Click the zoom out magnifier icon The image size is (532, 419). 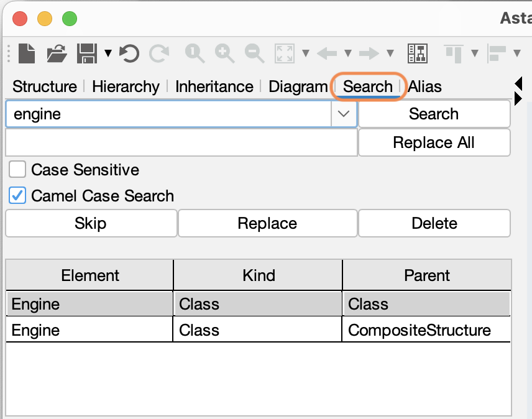click(x=254, y=53)
